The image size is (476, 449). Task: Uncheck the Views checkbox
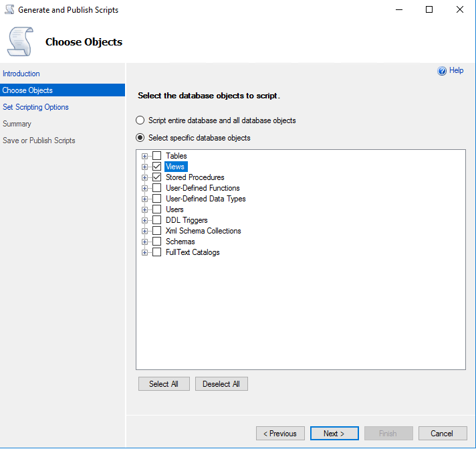pos(157,167)
